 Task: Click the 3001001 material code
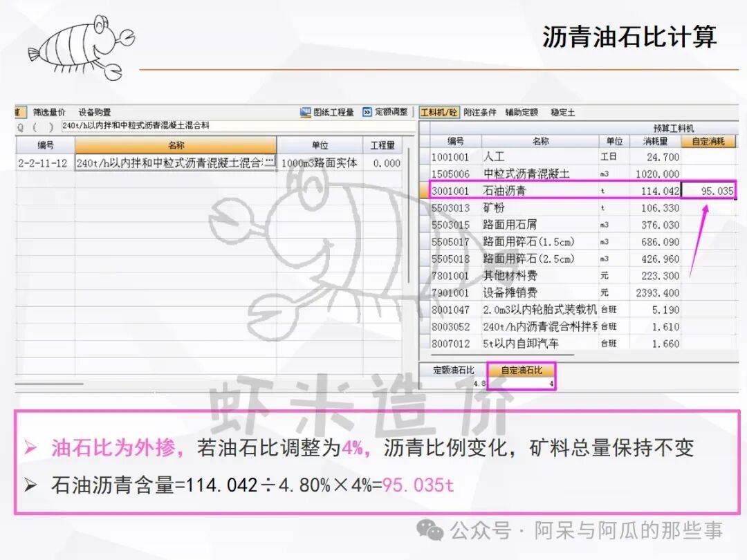coord(451,191)
